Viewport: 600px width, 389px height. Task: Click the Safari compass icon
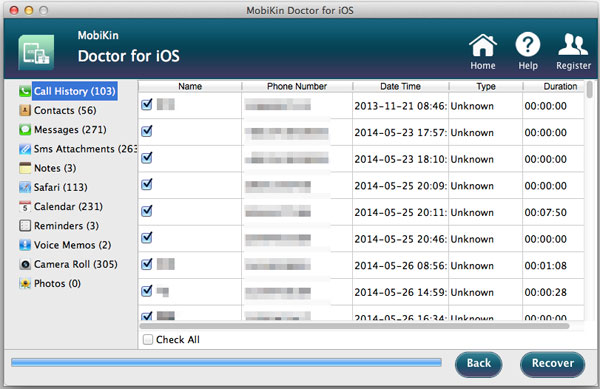coord(25,187)
